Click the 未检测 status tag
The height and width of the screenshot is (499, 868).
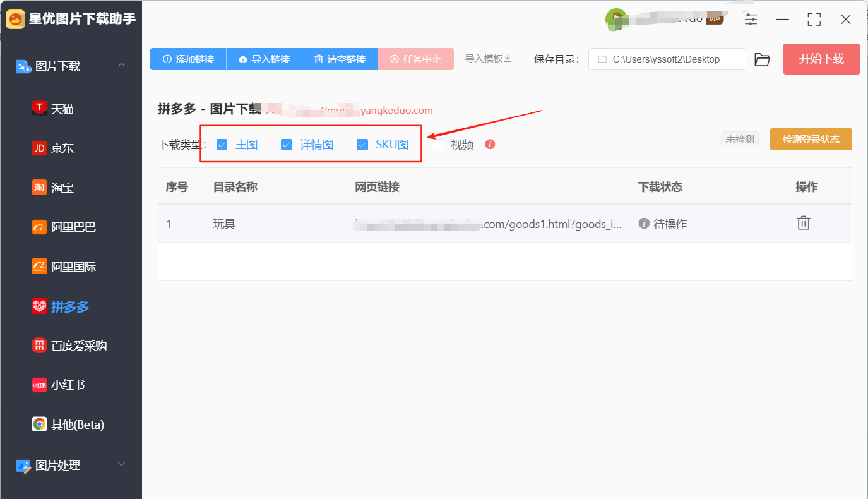tap(740, 140)
